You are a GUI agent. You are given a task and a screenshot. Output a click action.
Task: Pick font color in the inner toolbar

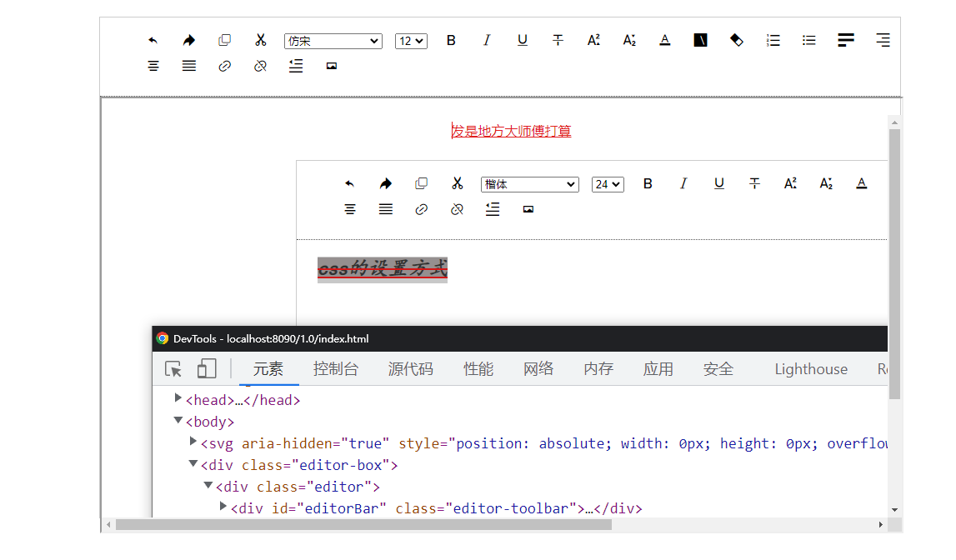click(862, 183)
